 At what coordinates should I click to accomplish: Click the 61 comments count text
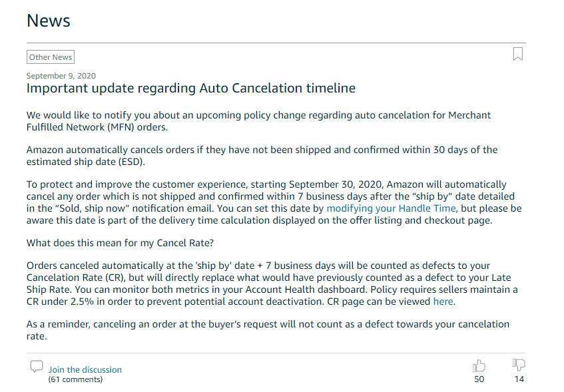75,379
